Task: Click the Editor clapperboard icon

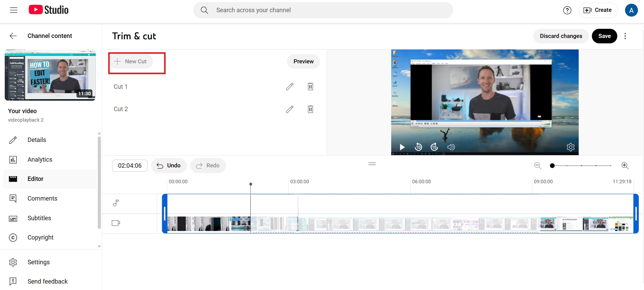Action: click(13, 179)
